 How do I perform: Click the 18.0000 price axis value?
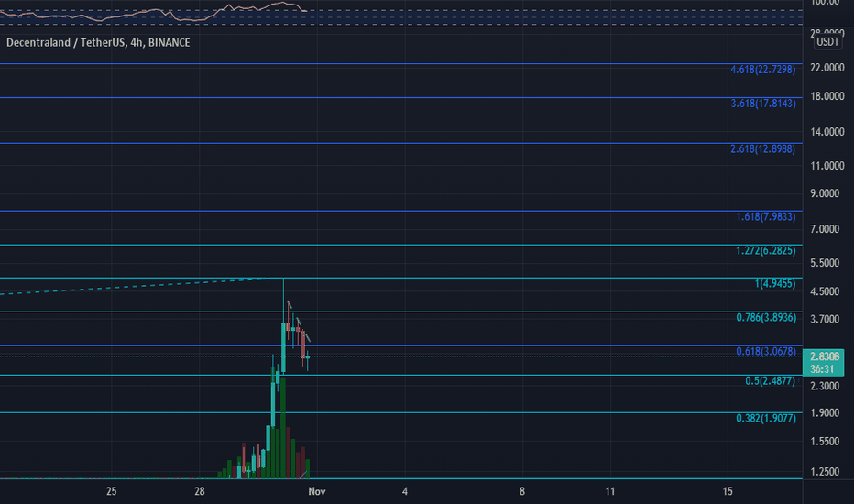[x=827, y=96]
